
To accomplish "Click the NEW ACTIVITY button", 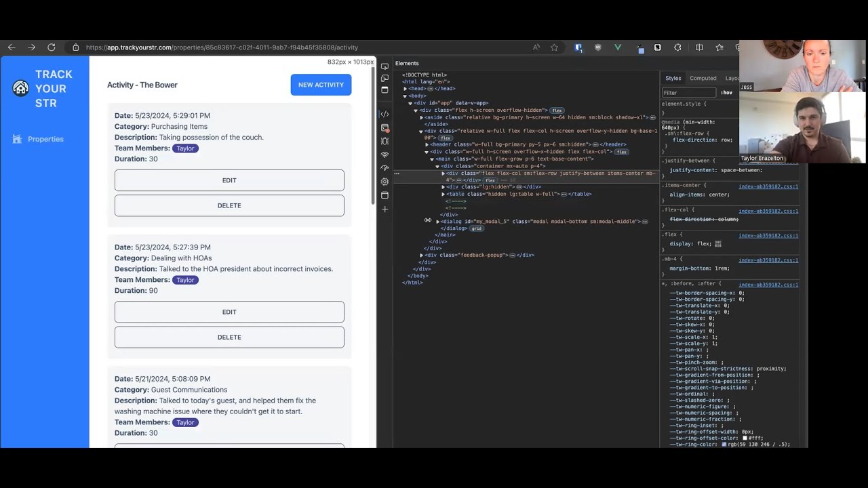I will tap(321, 85).
